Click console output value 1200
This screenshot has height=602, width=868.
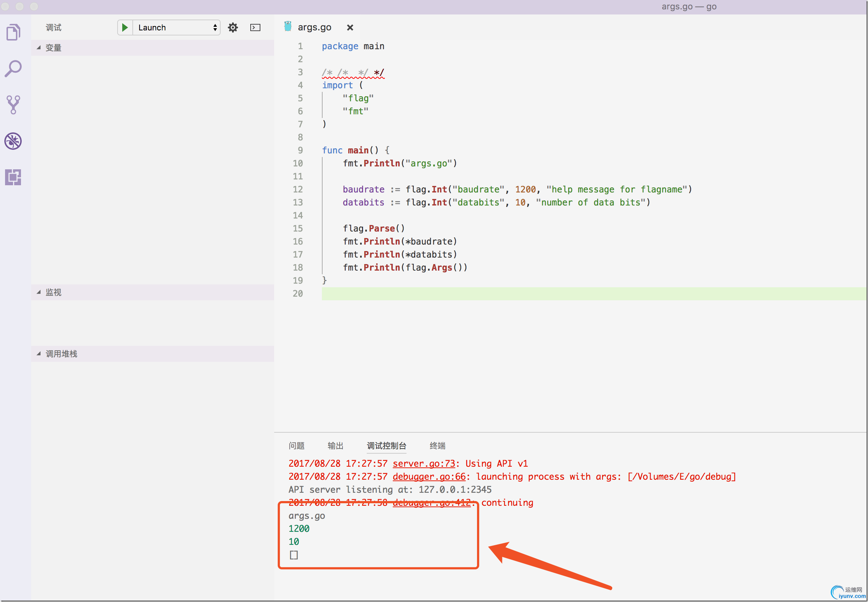click(299, 529)
